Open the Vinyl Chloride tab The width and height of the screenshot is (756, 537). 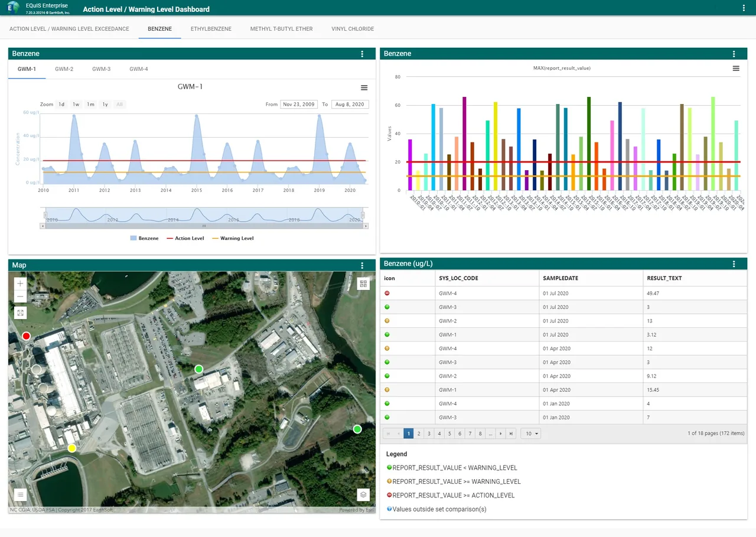(x=353, y=29)
